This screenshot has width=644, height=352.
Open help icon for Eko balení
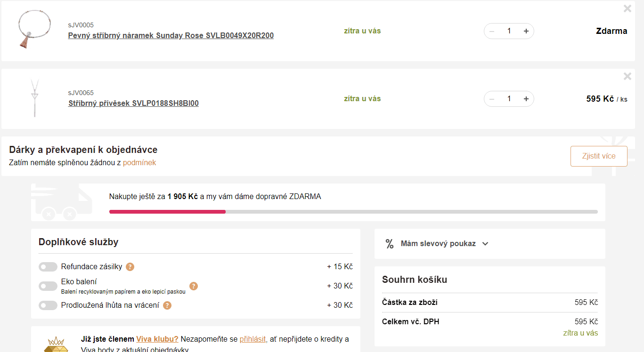[194, 286]
